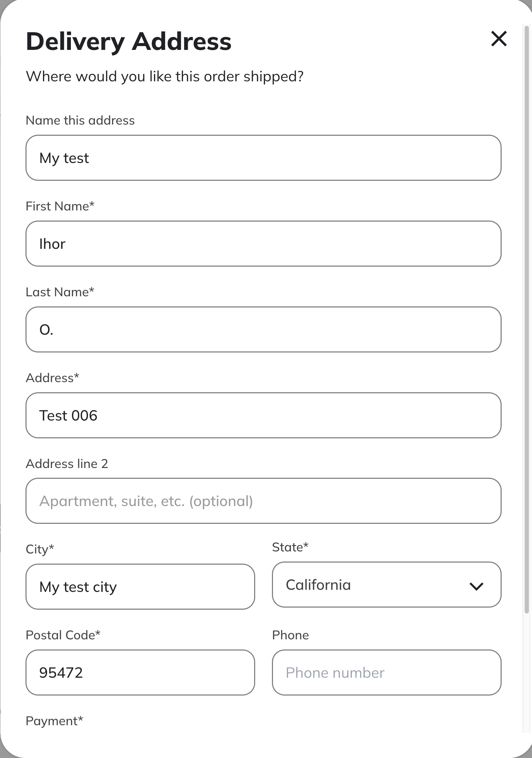The width and height of the screenshot is (532, 758).
Task: Open the State dropdown showing California
Action: pyautogui.click(x=386, y=585)
